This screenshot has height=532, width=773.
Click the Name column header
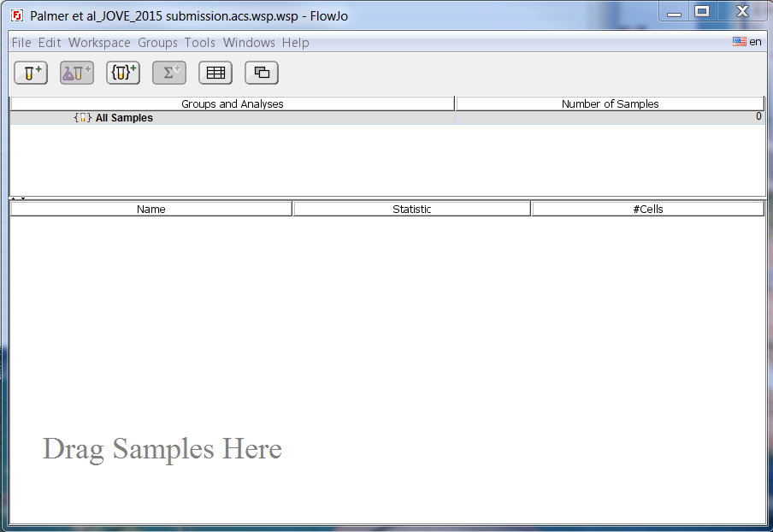[x=150, y=209]
